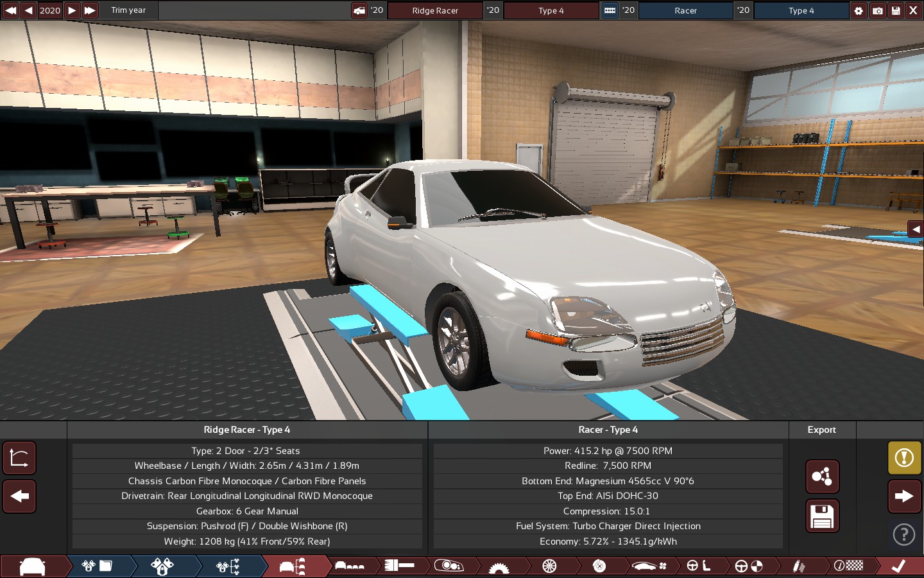This screenshot has width=924, height=578.
Task: Close the car designer with X
Action: pos(913,10)
